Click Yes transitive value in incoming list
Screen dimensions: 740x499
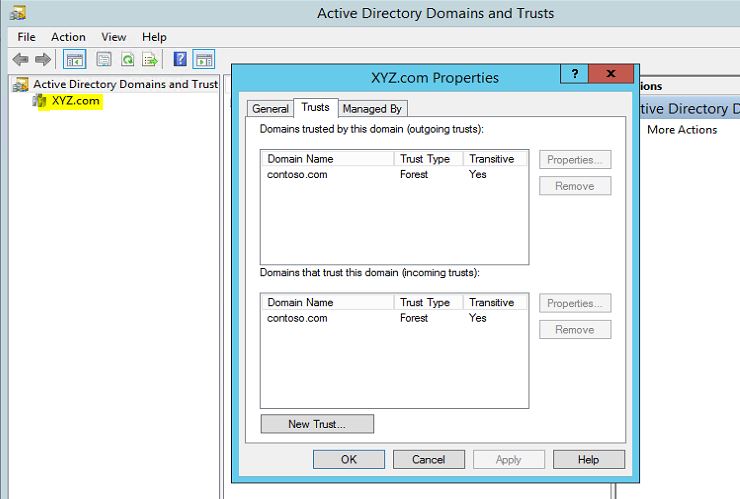478,318
